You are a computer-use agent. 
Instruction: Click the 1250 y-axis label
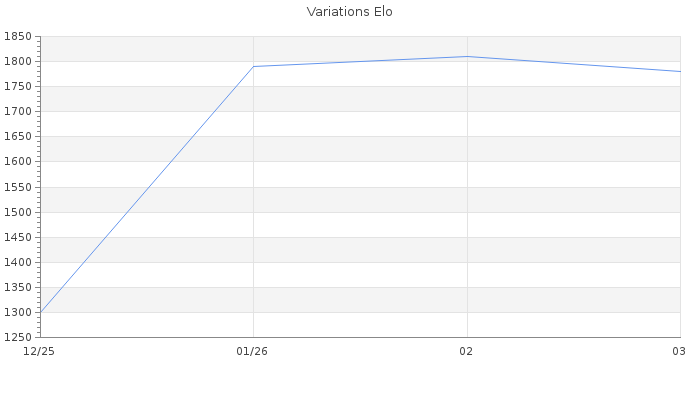18,337
